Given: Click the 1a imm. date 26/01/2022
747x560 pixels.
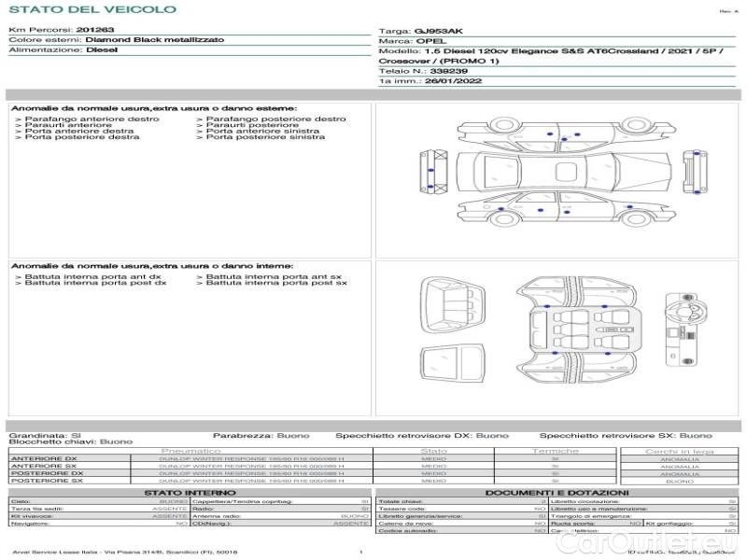Looking at the screenshot, I should pyautogui.click(x=454, y=81).
